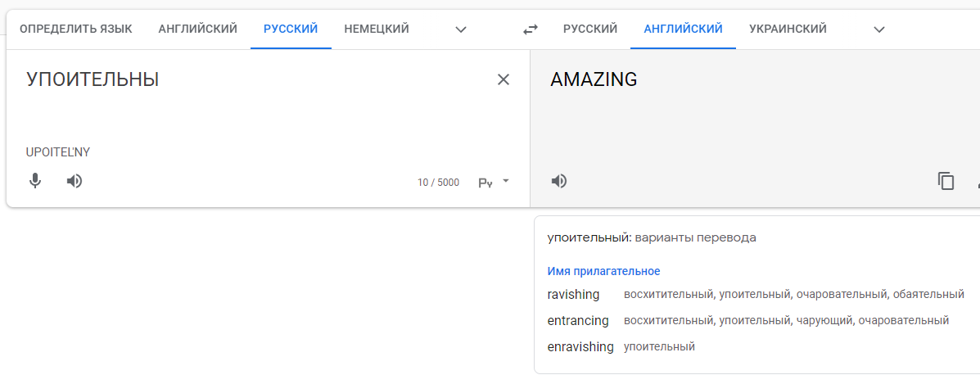Set target language to Ukrainian
This screenshot has width=980, height=384.
pos(788,29)
